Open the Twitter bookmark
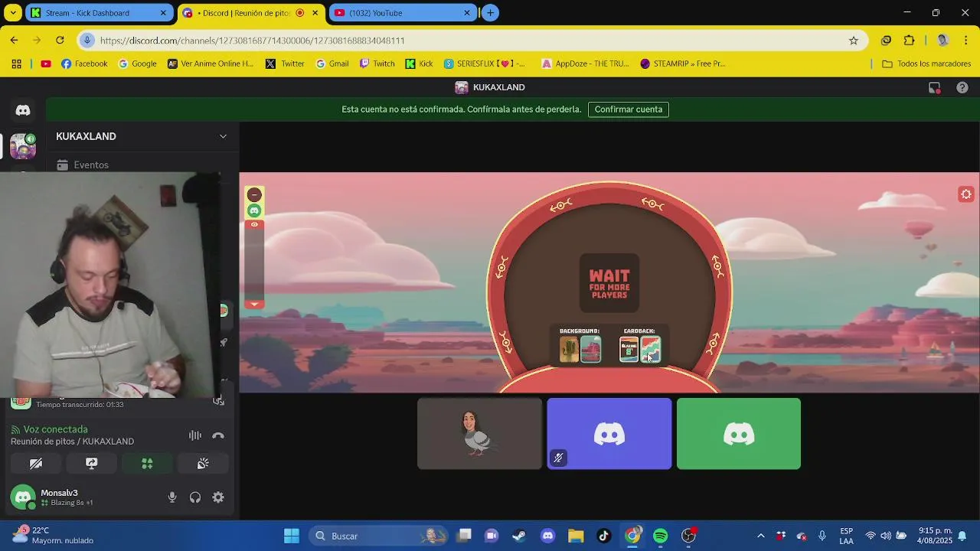Image resolution: width=980 pixels, height=551 pixels. click(285, 64)
